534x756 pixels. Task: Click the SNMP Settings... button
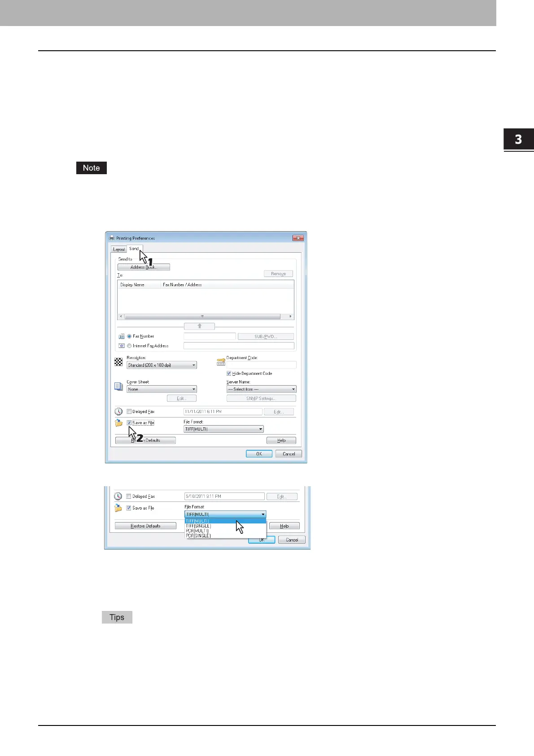coord(261,398)
